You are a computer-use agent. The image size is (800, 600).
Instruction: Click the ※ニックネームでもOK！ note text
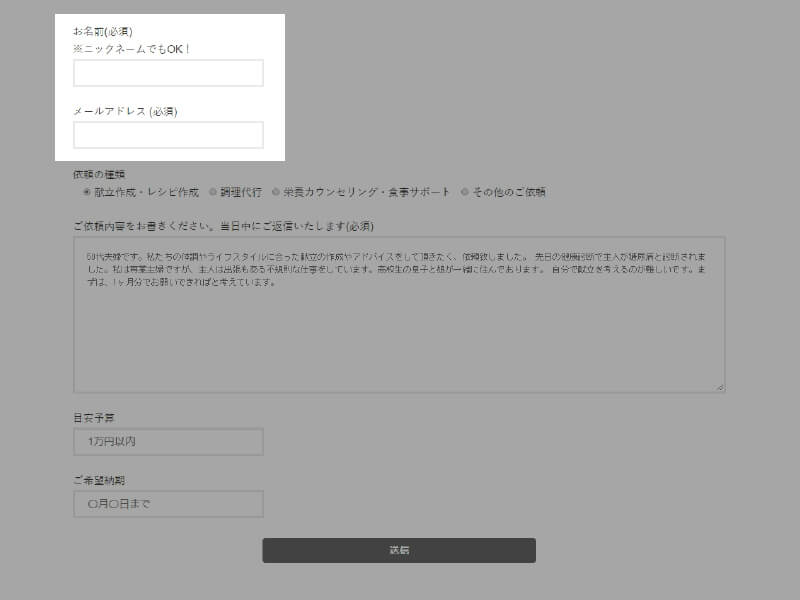pyautogui.click(x=132, y=49)
